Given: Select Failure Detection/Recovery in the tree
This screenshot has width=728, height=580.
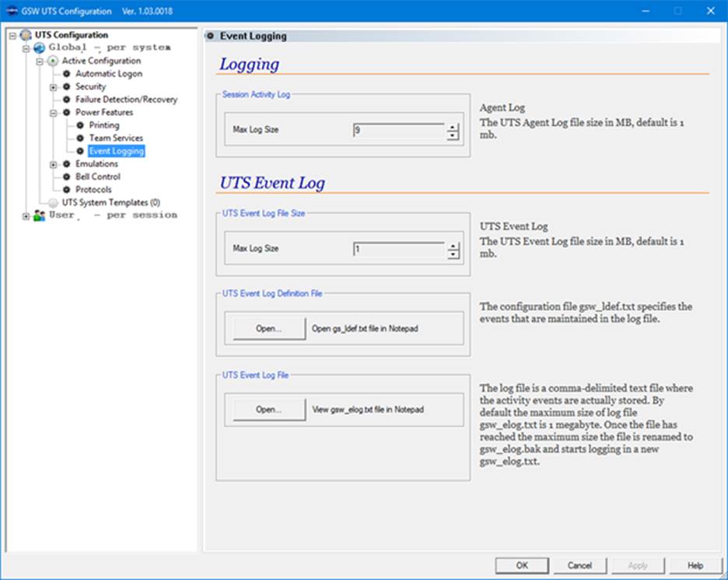Looking at the screenshot, I should point(126,100).
